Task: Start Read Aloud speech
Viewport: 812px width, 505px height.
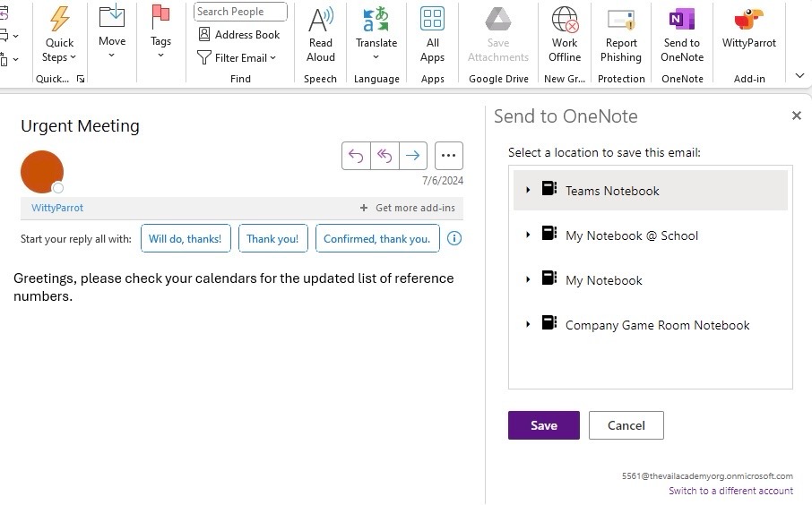Action: coord(321,34)
